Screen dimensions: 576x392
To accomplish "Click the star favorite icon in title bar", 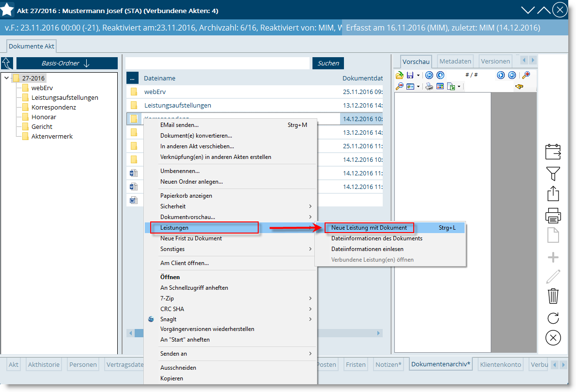I will (7, 10).
